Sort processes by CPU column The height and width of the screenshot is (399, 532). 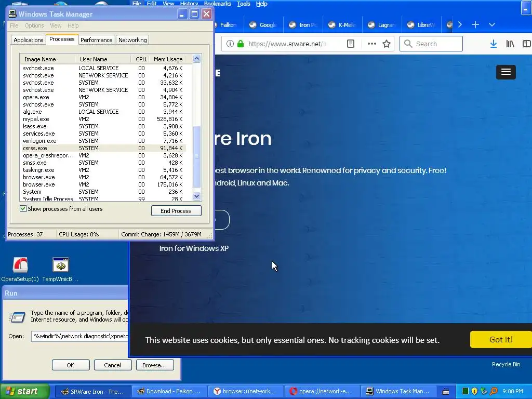(x=140, y=59)
